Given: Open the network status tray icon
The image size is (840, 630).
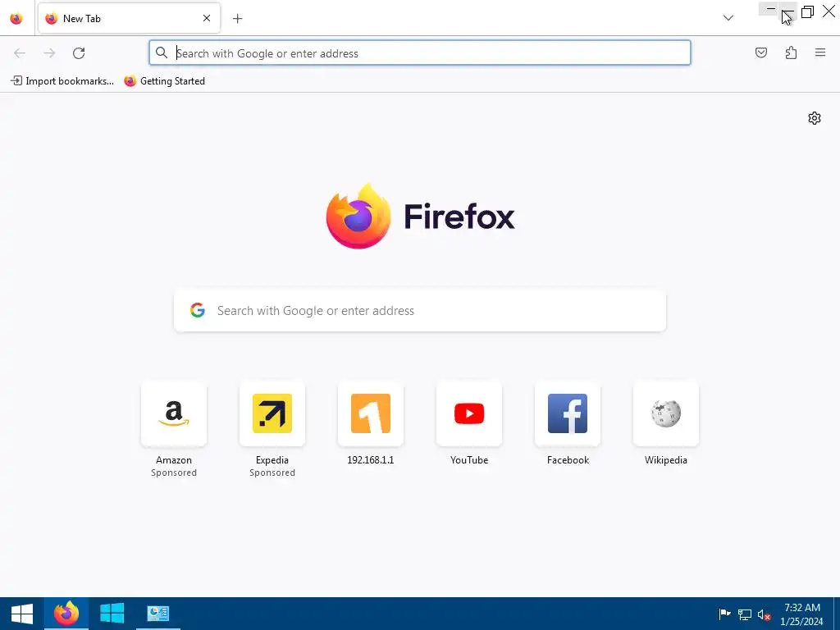Looking at the screenshot, I should (745, 614).
